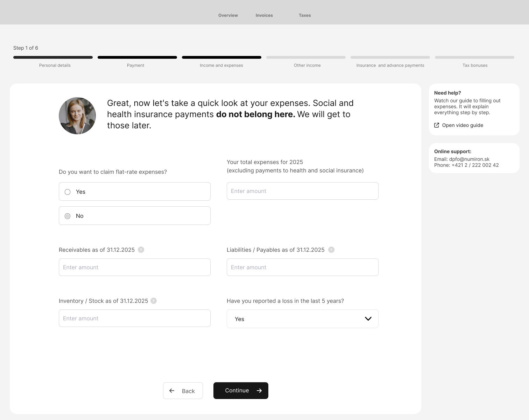Click the Inventory / Stock help icon
The width and height of the screenshot is (529, 420).
[154, 301]
